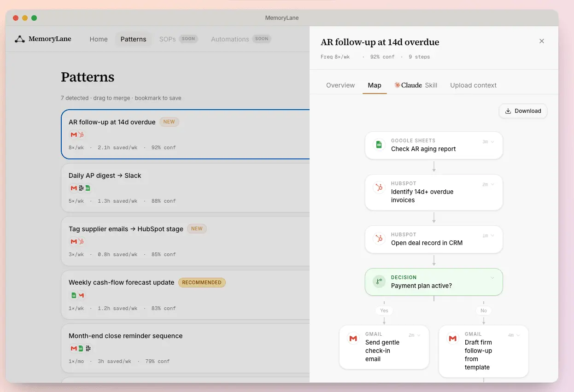This screenshot has width=574, height=392.
Task: Click the SOON badge next to SOPs
Action: pyautogui.click(x=188, y=39)
